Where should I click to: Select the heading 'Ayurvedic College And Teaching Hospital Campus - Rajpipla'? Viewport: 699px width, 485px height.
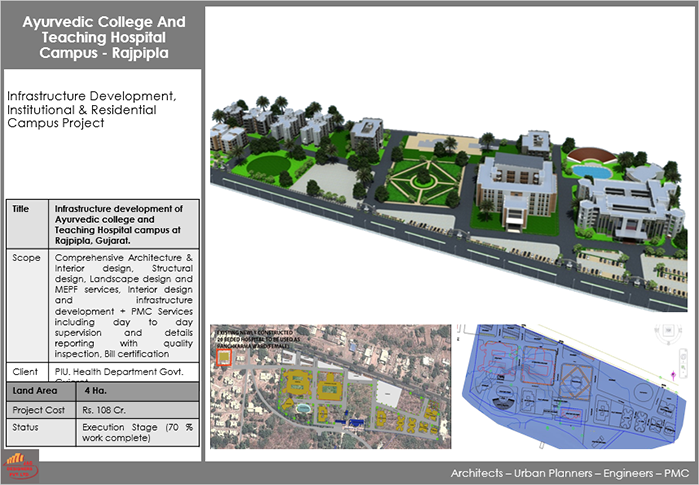click(104, 37)
